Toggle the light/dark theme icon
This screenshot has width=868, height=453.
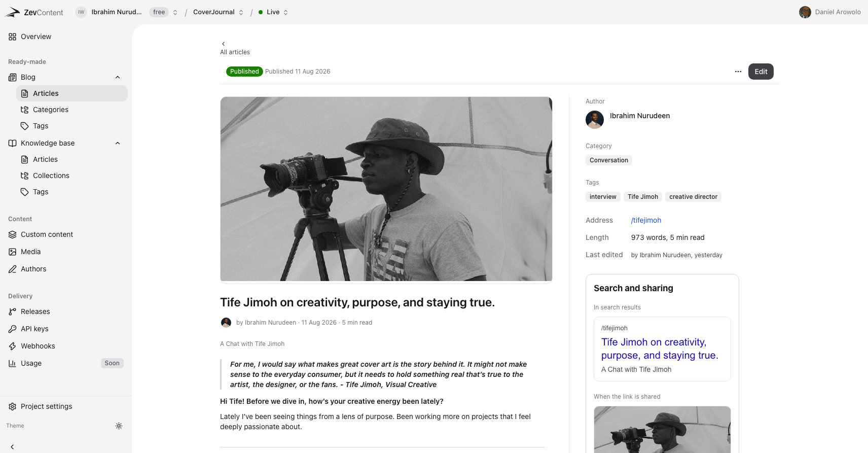[x=119, y=426]
